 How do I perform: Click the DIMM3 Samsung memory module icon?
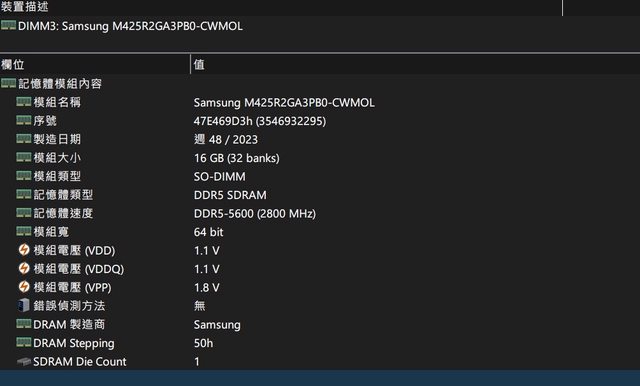[8, 25]
